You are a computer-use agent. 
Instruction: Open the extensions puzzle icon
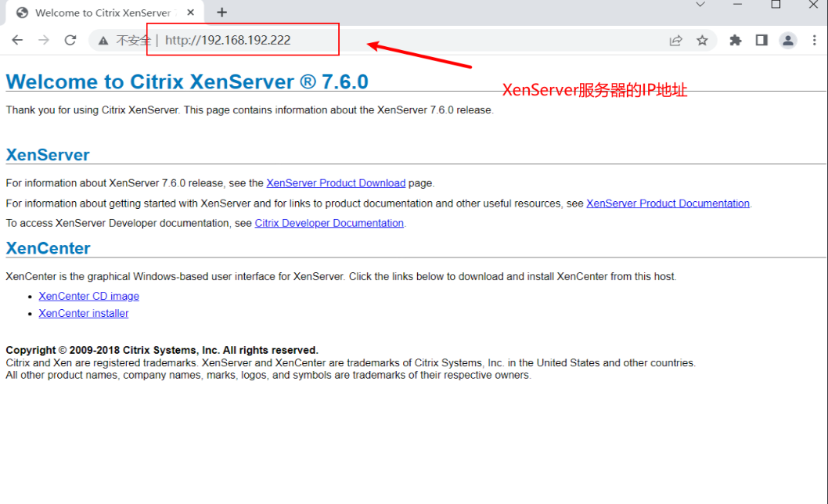[735, 40]
